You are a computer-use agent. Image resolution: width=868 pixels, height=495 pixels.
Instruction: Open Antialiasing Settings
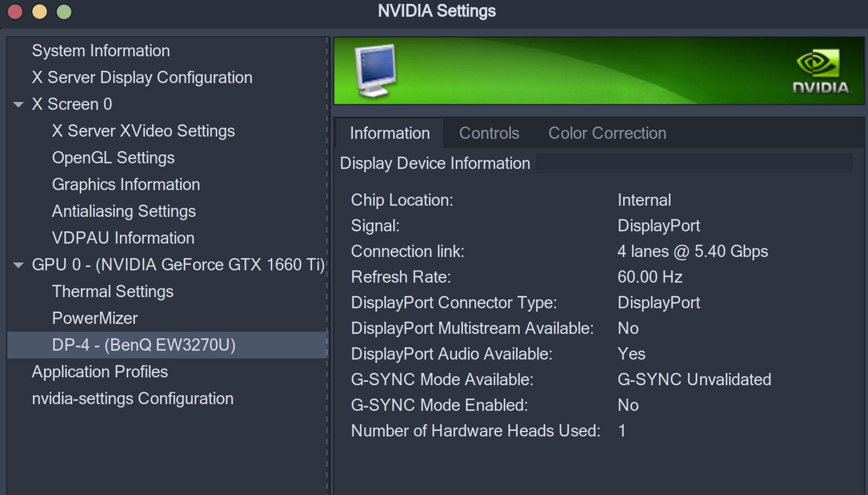124,211
